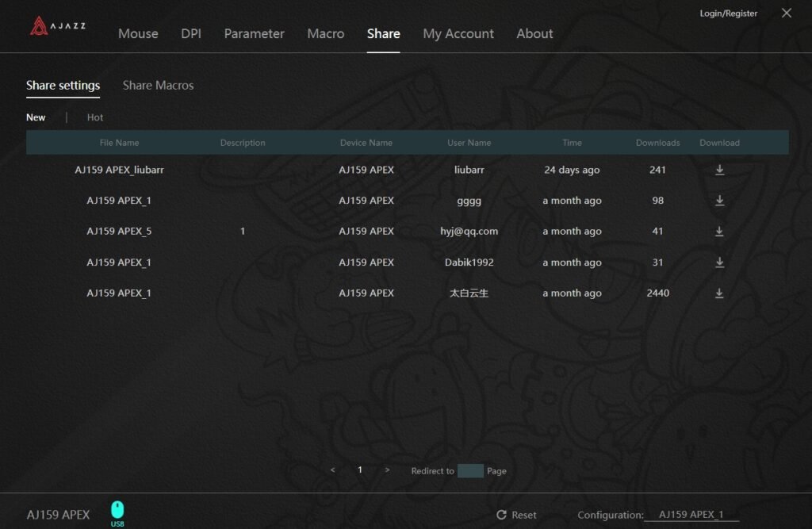Sort shared files by Hot
Viewport: 812px width, 529px height.
pyautogui.click(x=95, y=117)
